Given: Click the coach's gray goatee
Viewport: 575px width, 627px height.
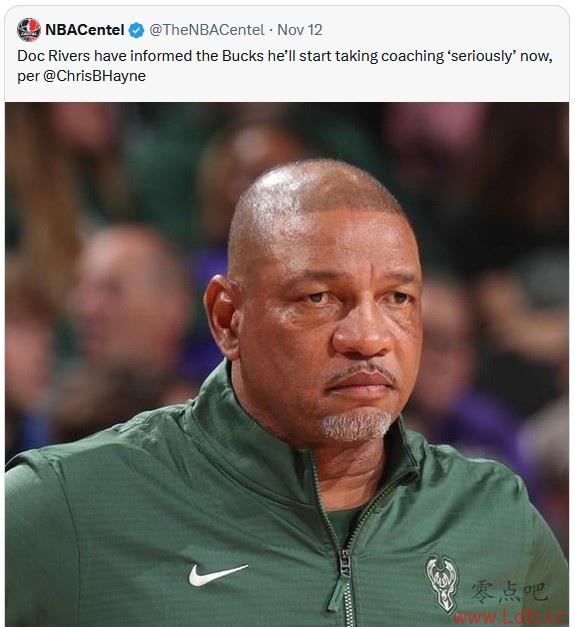Looking at the screenshot, I should pos(356,426).
